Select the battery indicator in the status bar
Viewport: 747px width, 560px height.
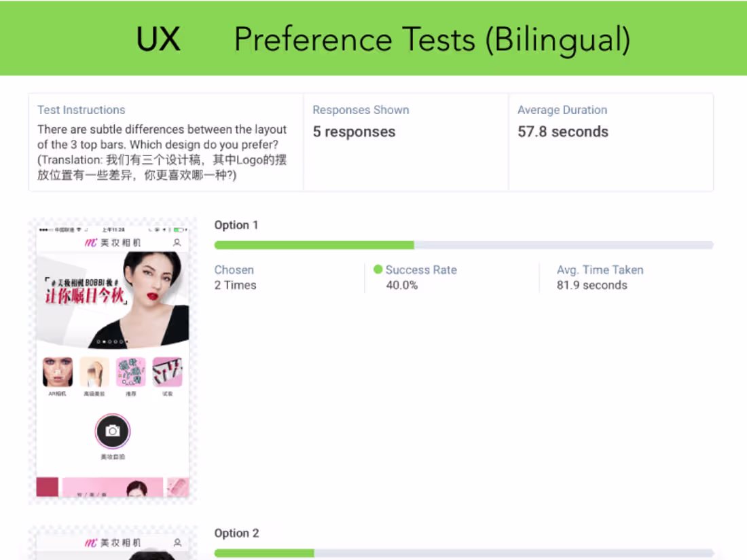pyautogui.click(x=177, y=229)
